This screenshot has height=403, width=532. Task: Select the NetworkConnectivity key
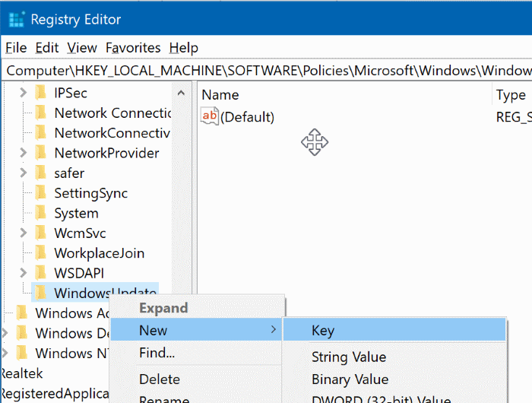point(112,133)
